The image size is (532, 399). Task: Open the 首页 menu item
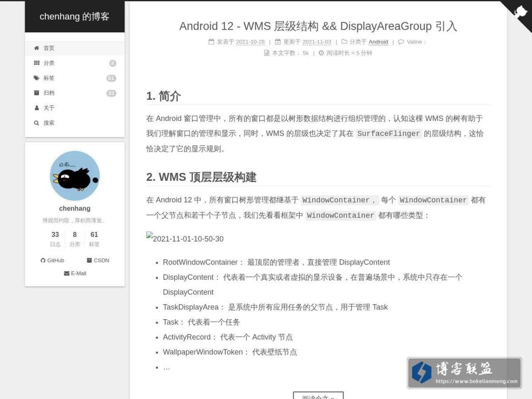(x=74, y=48)
